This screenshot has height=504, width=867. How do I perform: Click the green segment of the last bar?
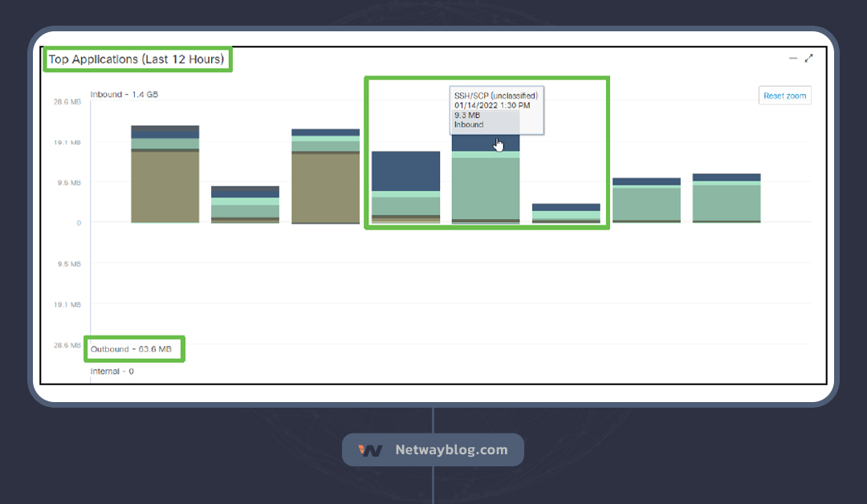(x=727, y=202)
